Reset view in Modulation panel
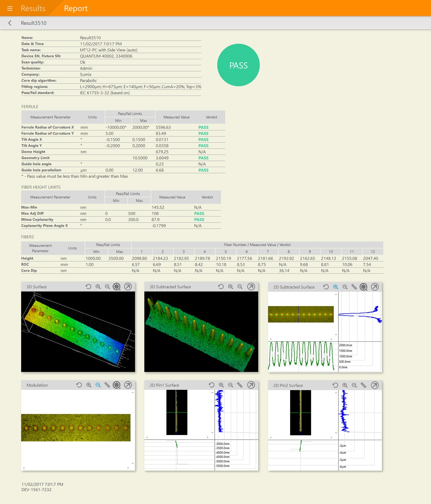The height and width of the screenshot is (504, 431). pyautogui.click(x=79, y=385)
